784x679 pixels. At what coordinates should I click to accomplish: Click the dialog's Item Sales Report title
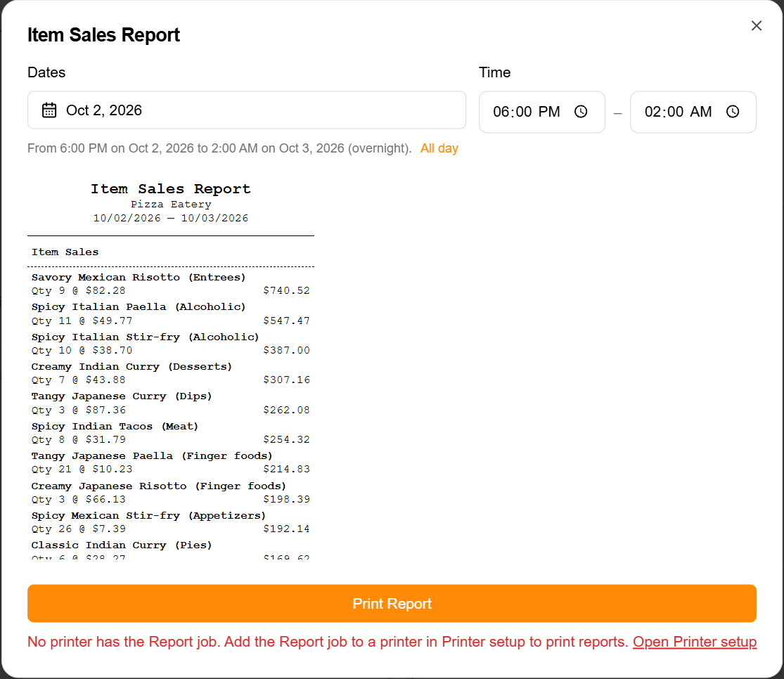point(103,35)
